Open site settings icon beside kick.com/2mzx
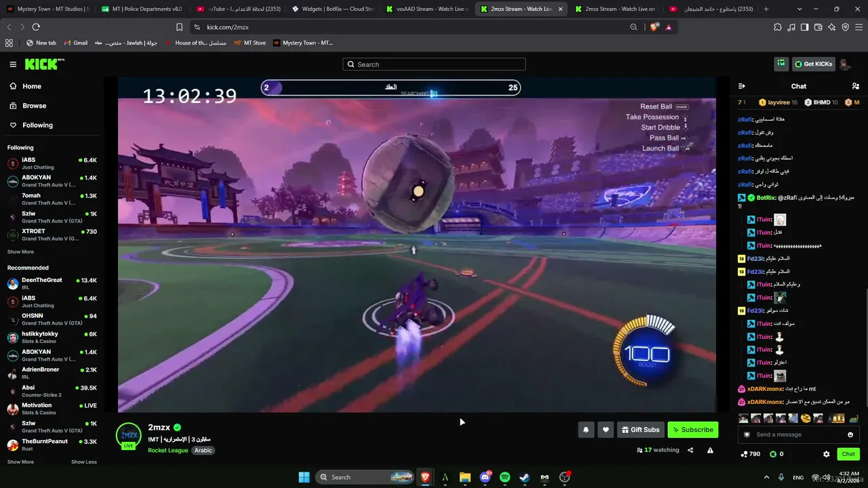This screenshot has height=488, width=868. [197, 27]
